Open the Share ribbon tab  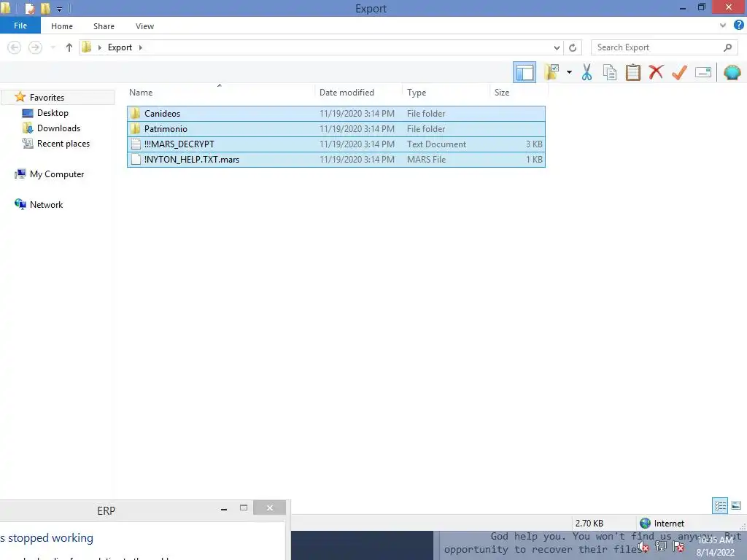click(104, 26)
